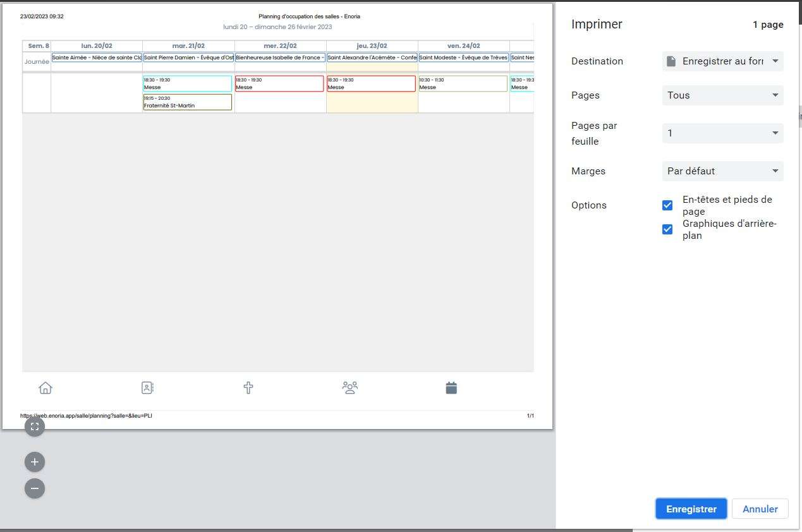Screen dimensions: 802x532
Task: Click Annuler to cancel printing
Action: [x=760, y=509]
